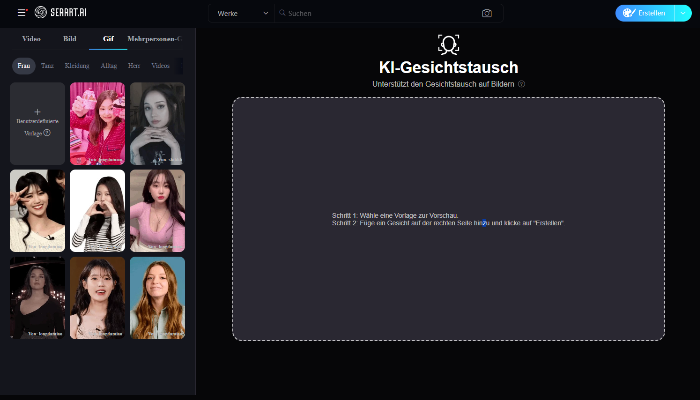Image resolution: width=700 pixels, height=400 pixels.
Task: Choose the woman on brown background template
Action: point(97,298)
